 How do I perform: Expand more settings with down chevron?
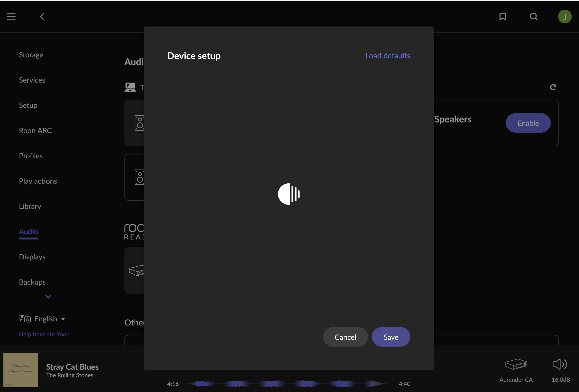(x=48, y=296)
